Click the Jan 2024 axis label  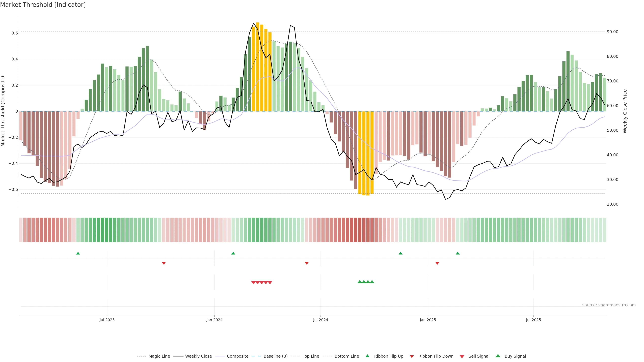coord(214,320)
